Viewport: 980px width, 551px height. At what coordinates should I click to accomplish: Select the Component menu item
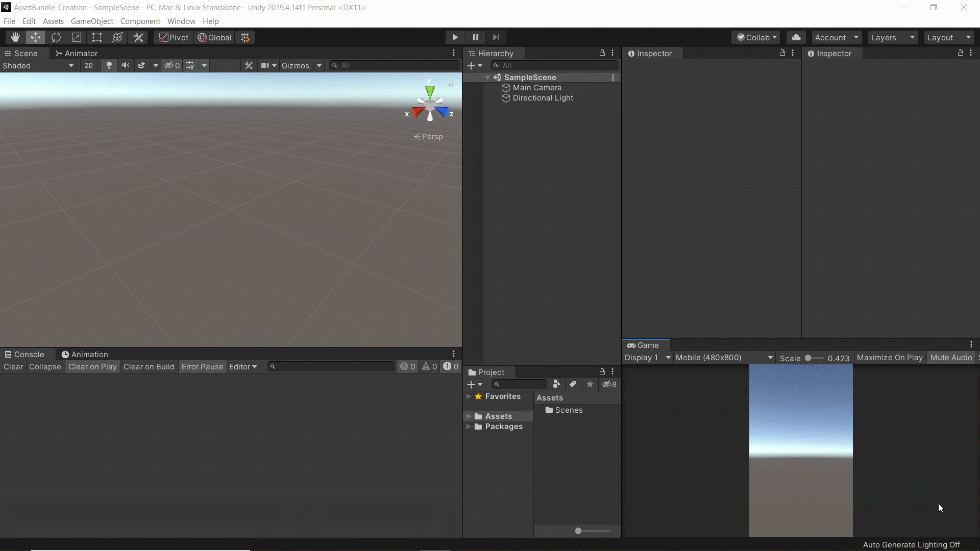[x=140, y=20]
